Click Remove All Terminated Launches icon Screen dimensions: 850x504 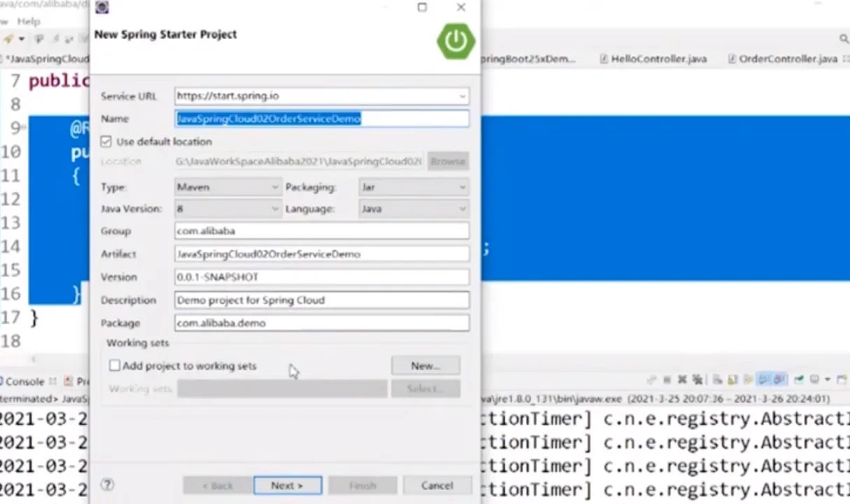click(x=697, y=379)
